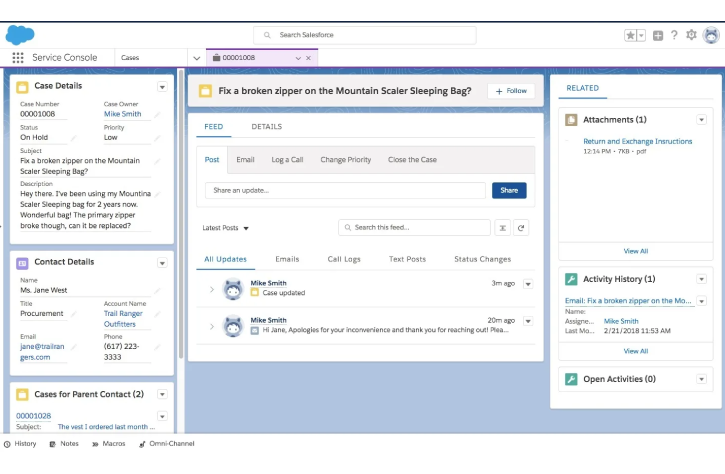Switch to the Details tab
725x474 pixels.
[266, 127]
